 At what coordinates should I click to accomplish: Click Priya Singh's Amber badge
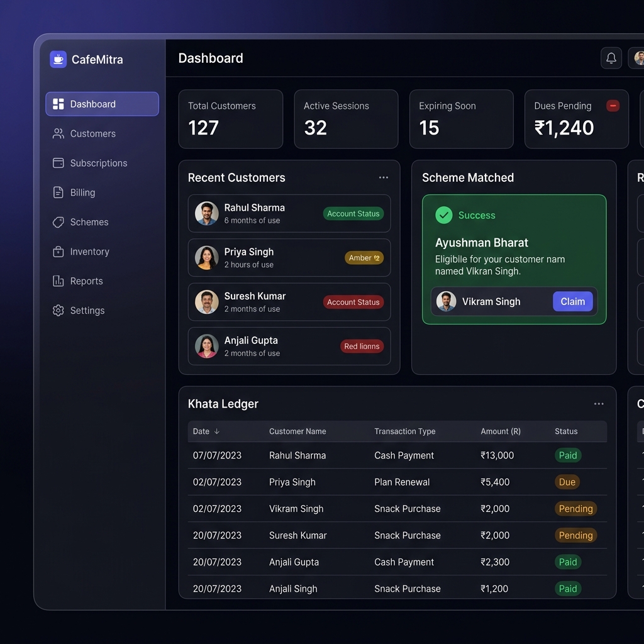[364, 257]
